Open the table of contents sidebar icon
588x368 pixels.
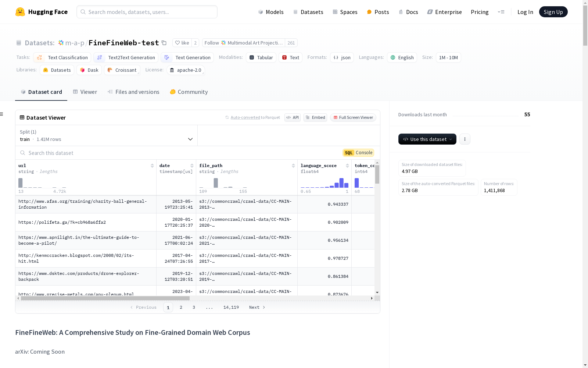coord(2,114)
